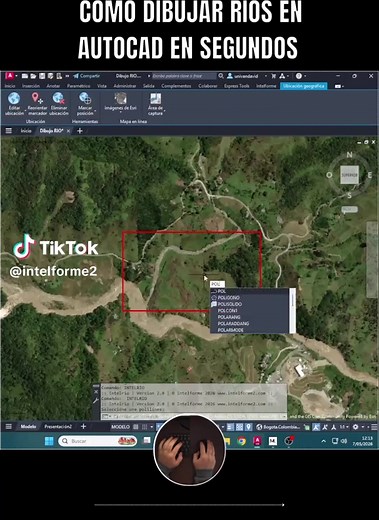This screenshot has height=520, width=379.
Task: Open AutoCAD from the taskbar
Action: point(257,441)
